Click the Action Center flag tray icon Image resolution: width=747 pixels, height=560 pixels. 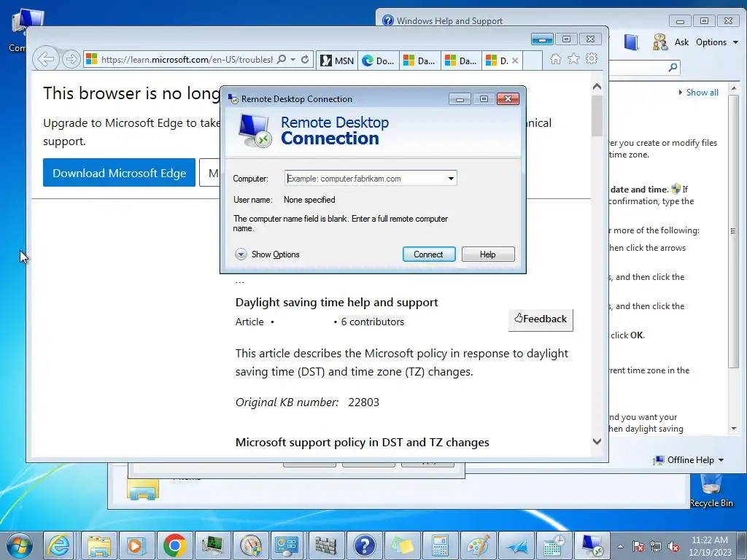tap(638, 546)
